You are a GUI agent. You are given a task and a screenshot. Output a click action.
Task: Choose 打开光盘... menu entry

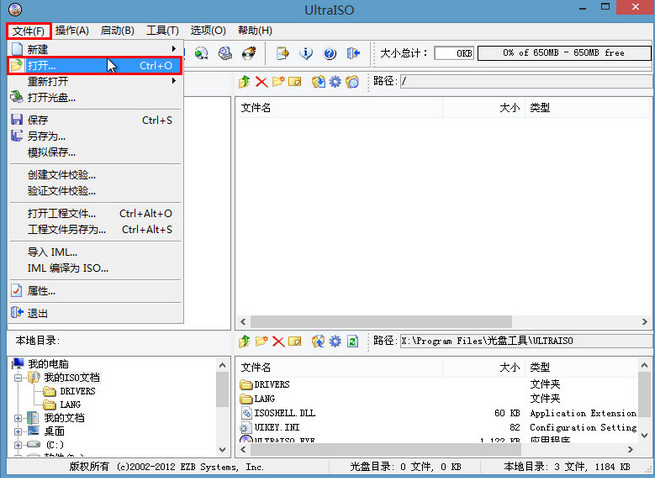tap(95, 98)
